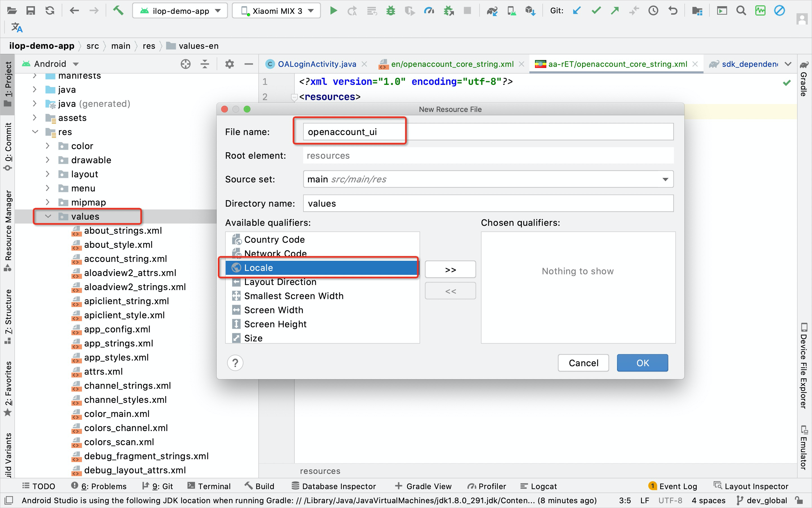
Task: Click the File name input field
Action: coord(488,132)
